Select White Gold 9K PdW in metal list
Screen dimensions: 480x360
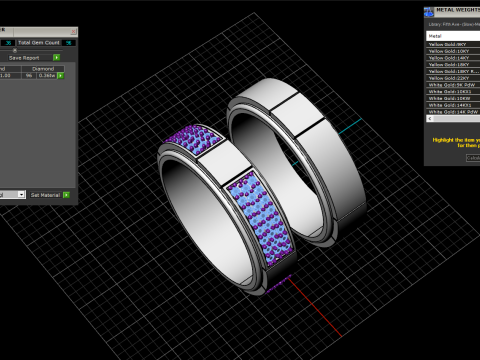(x=453, y=85)
